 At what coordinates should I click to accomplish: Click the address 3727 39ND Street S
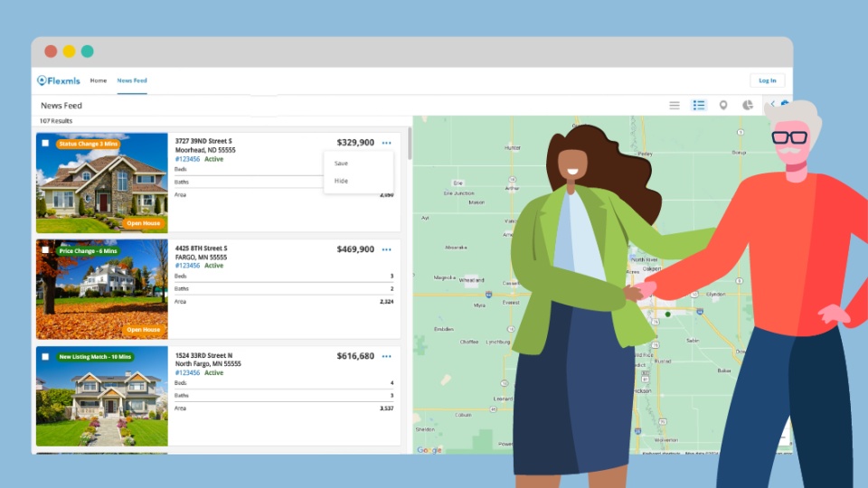203,142
